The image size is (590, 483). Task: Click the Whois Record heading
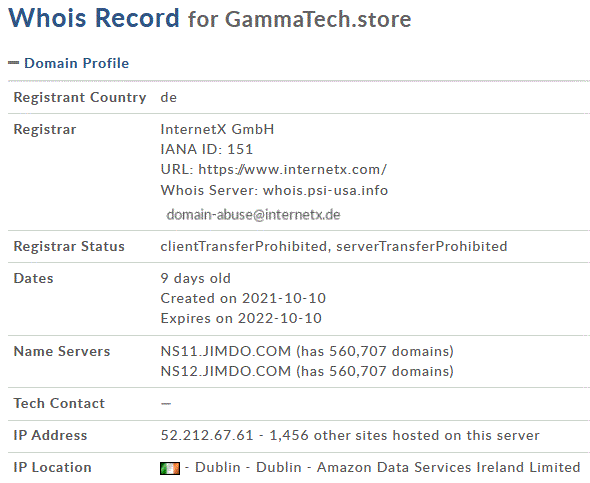tap(94, 18)
